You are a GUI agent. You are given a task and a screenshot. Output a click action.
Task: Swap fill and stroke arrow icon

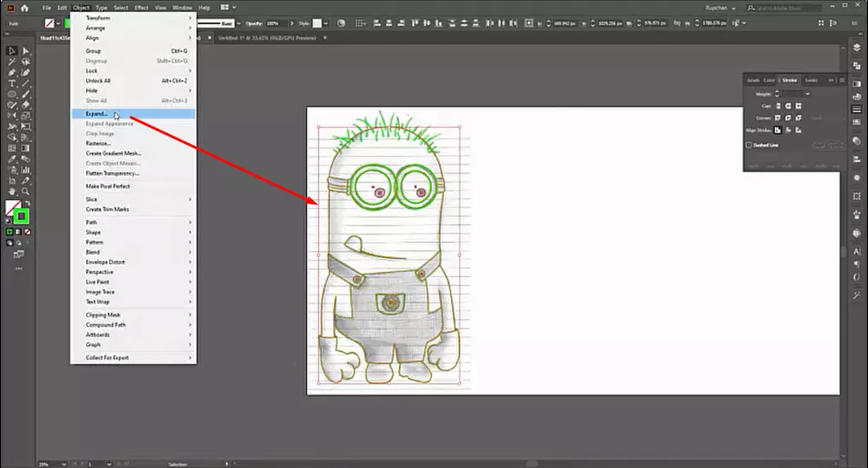pos(26,203)
